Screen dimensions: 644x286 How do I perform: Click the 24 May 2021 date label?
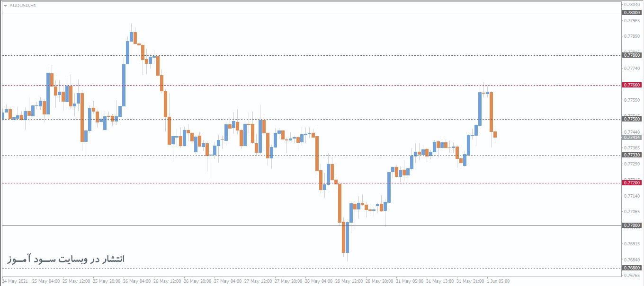coord(15,281)
